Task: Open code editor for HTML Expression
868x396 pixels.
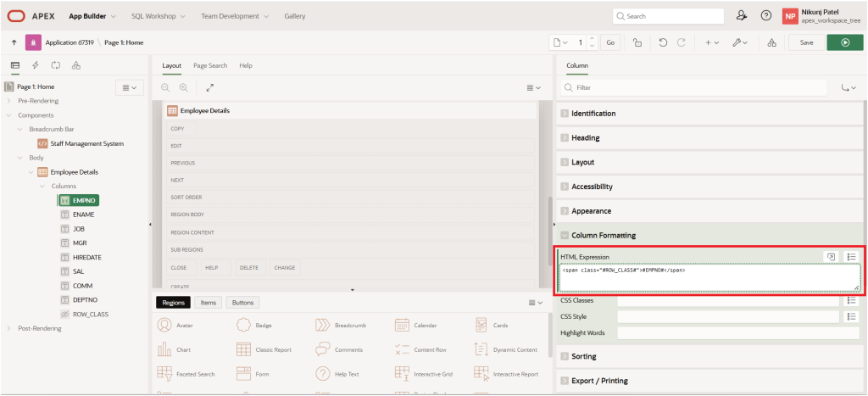Action: (x=832, y=256)
